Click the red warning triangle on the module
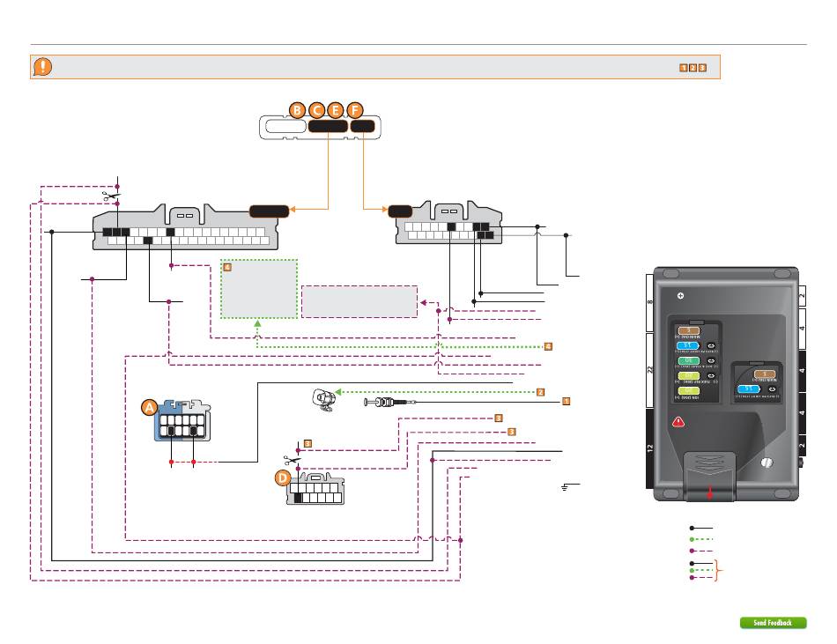837x644 pixels. 678,421
